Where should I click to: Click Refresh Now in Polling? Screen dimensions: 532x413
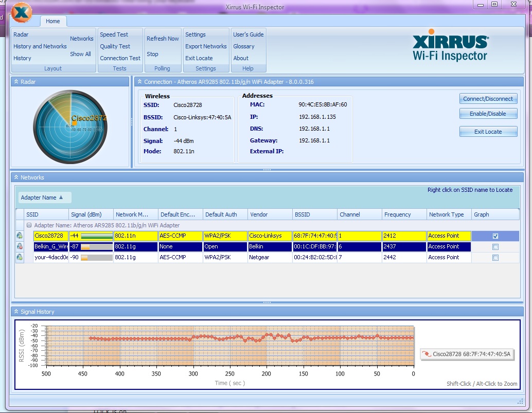click(x=163, y=39)
